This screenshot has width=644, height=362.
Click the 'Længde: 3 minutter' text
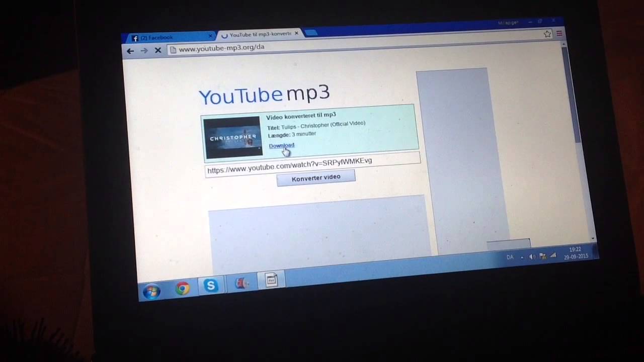[x=292, y=135]
